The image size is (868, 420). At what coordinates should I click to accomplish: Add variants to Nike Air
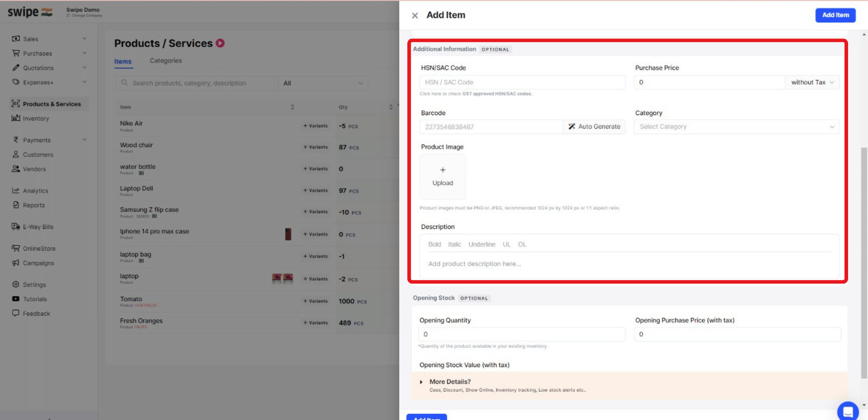[316, 126]
